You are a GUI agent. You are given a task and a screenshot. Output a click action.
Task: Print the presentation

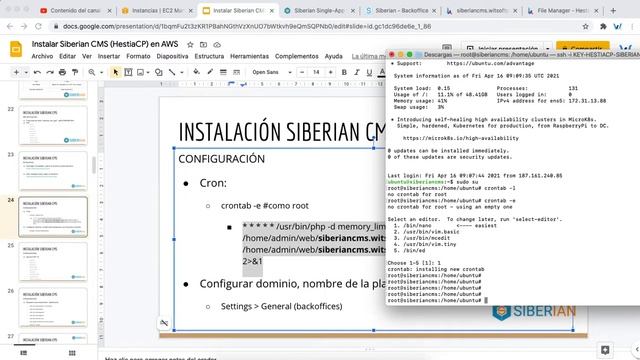tap(62, 72)
